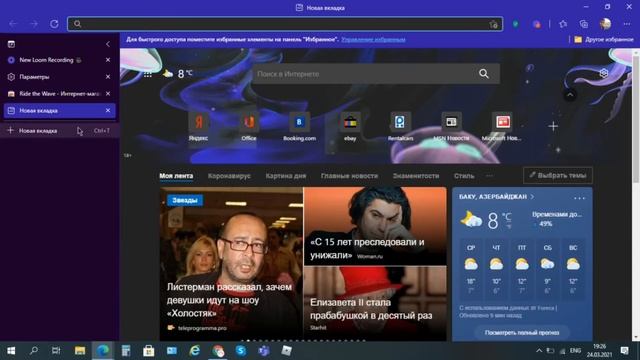The height and width of the screenshot is (360, 640).
Task: Open weather card options ellipsis
Action: click(x=579, y=198)
